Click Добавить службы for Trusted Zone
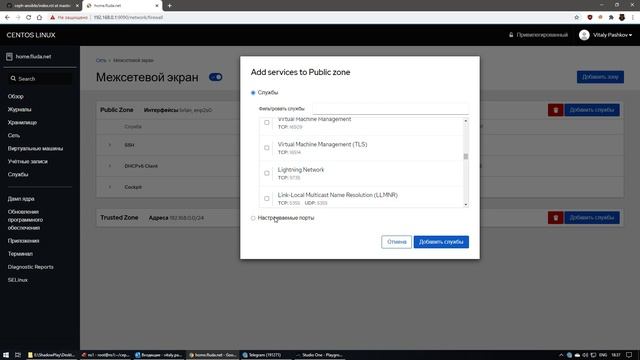The image size is (640, 360). [x=592, y=218]
